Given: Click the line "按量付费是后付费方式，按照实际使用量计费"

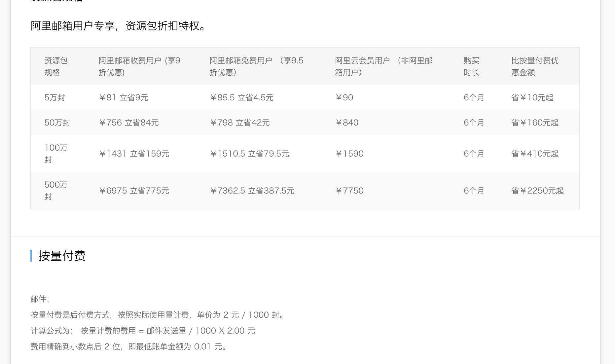Looking at the screenshot, I should (x=157, y=315).
